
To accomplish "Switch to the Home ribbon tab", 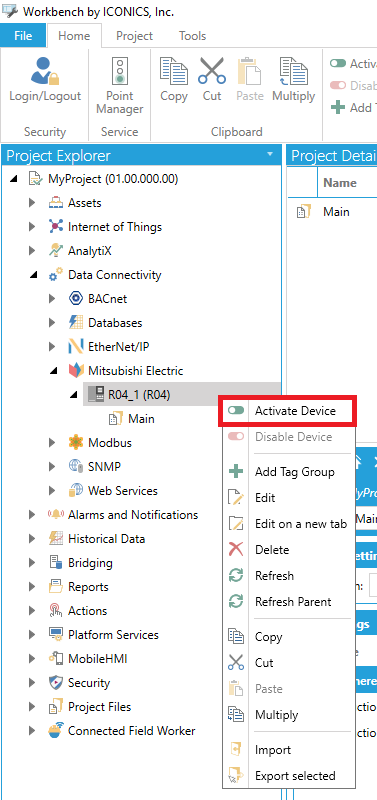I will [x=74, y=36].
